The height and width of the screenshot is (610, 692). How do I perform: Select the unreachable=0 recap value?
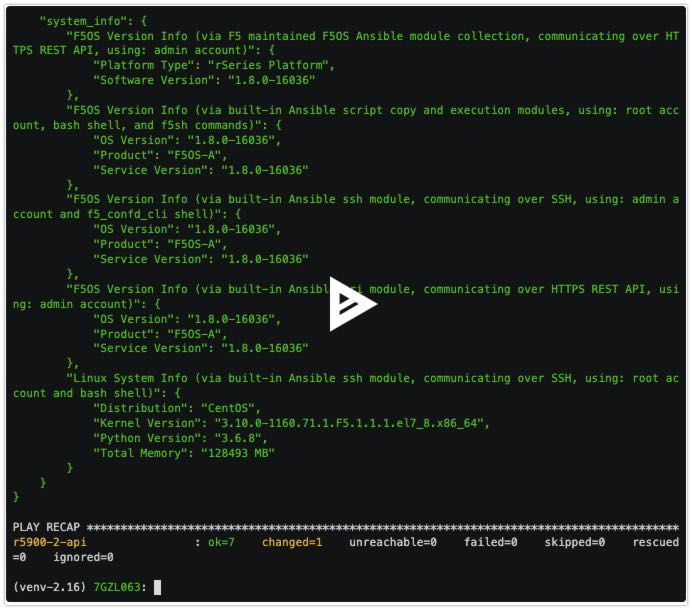393,542
